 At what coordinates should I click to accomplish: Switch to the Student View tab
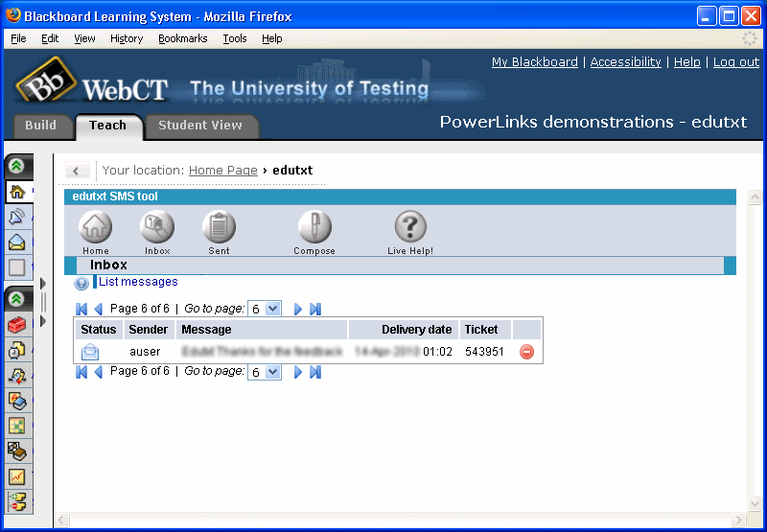(200, 126)
